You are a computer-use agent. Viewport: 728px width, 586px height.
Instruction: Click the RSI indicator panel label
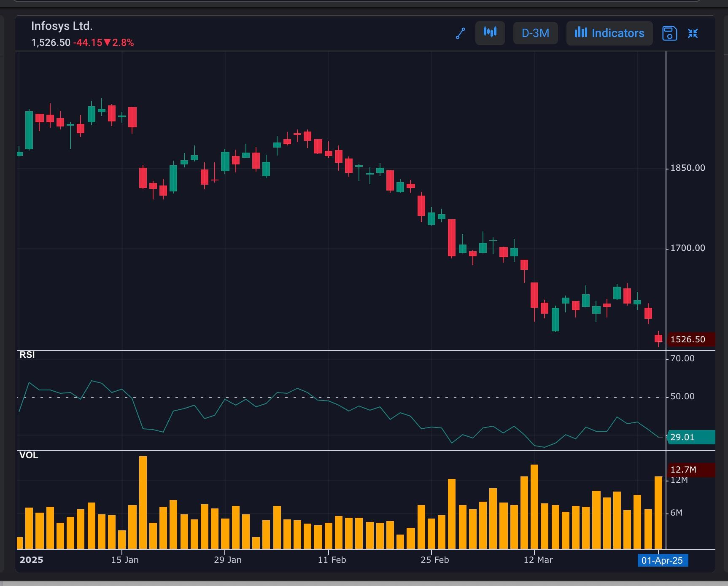(27, 355)
